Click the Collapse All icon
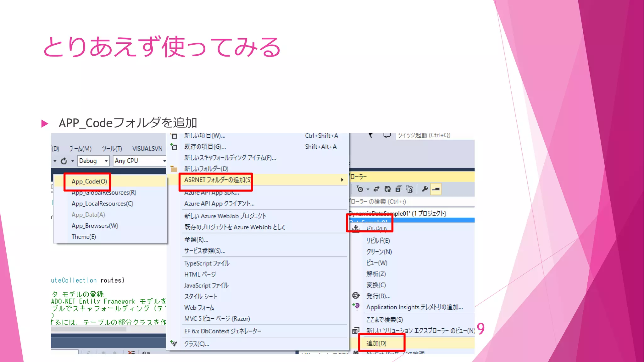This screenshot has height=362, width=644. click(399, 189)
